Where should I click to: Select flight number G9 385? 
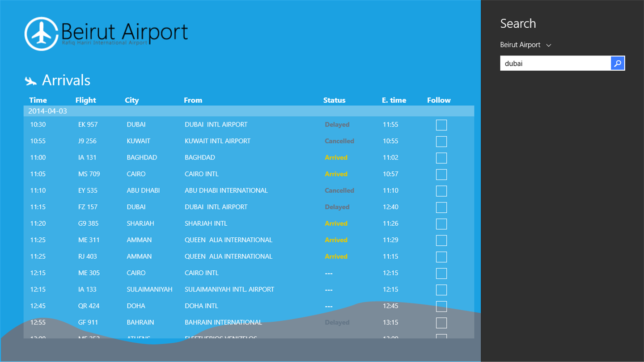(x=88, y=223)
